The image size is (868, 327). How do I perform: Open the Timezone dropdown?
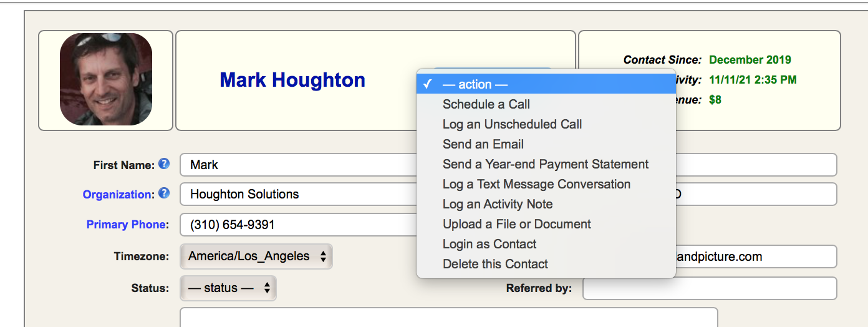[256, 256]
